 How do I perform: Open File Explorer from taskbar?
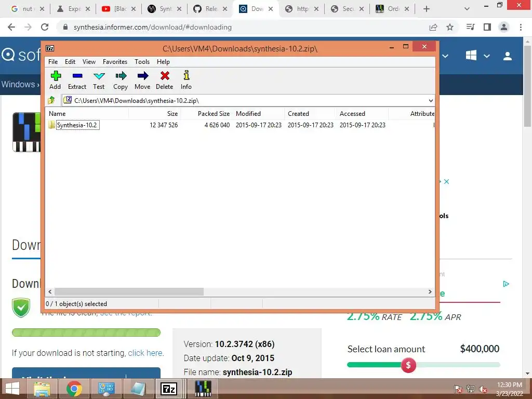coord(42,389)
